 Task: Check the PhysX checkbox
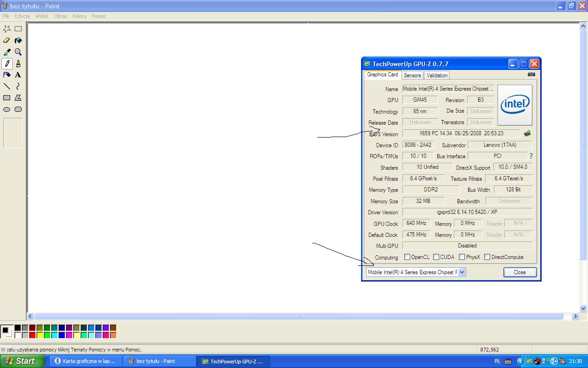click(462, 257)
